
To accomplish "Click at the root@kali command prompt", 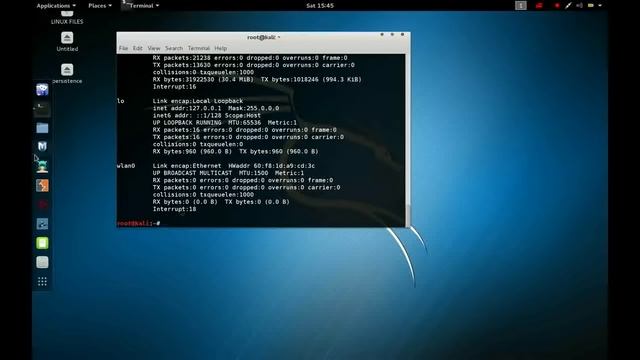I will 138,223.
